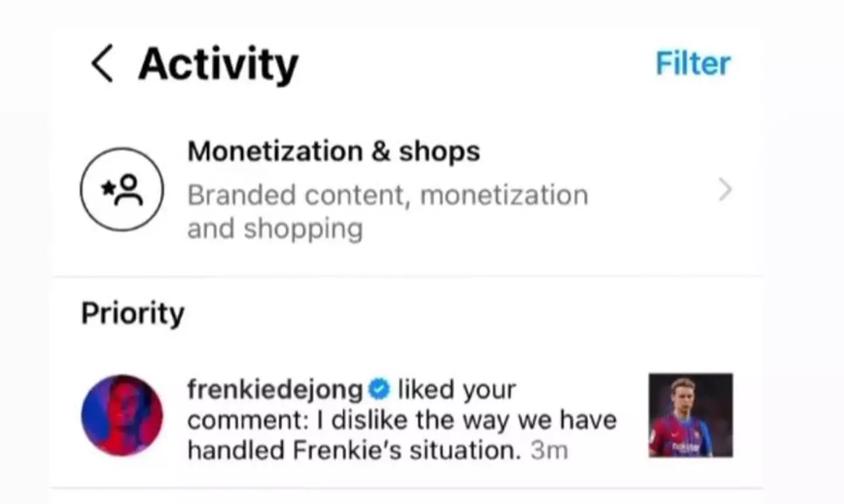Click the 3m timestamp on the notification
This screenshot has height=504, width=844.
click(549, 451)
